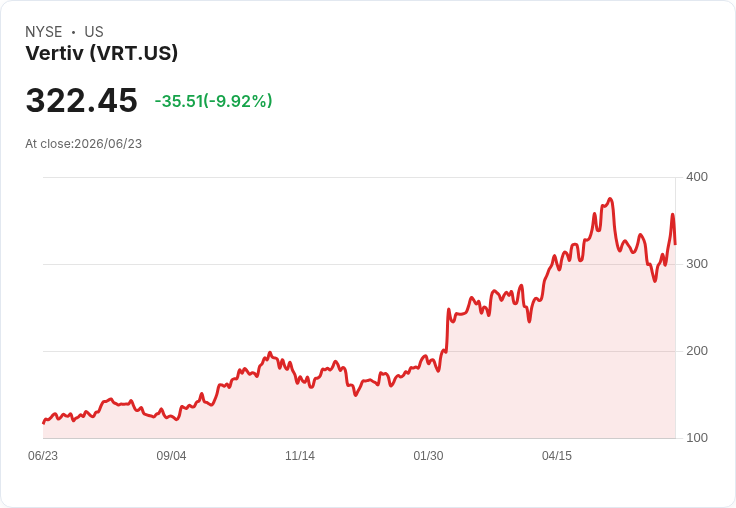Click the 322.45 current price
The image size is (736, 508).
(x=81, y=100)
